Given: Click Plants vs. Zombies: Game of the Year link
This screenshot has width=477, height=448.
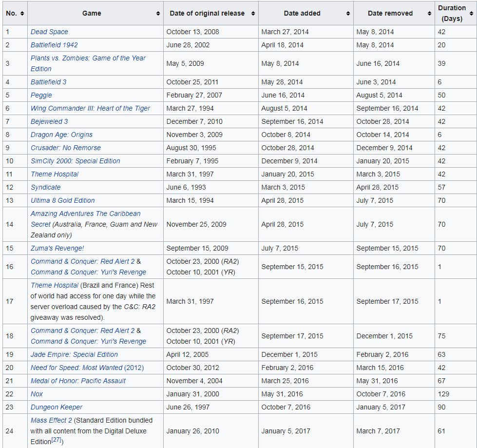Looking at the screenshot, I should click(x=88, y=58).
